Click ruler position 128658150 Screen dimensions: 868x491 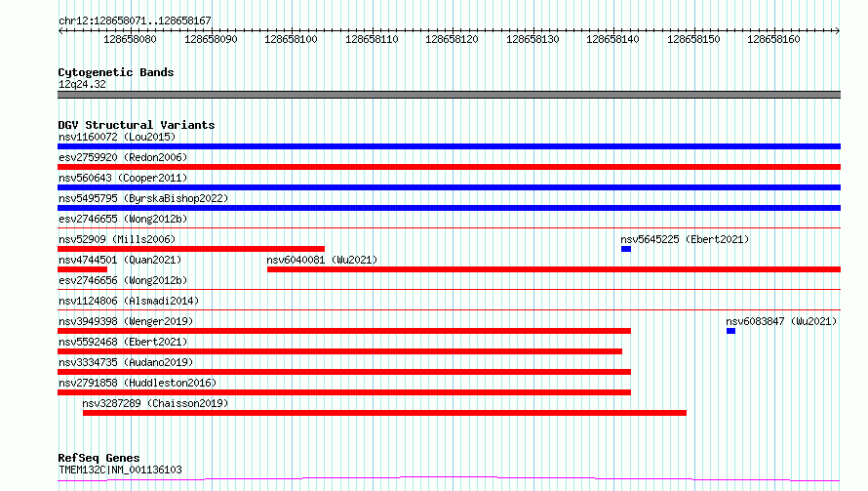pyautogui.click(x=694, y=39)
